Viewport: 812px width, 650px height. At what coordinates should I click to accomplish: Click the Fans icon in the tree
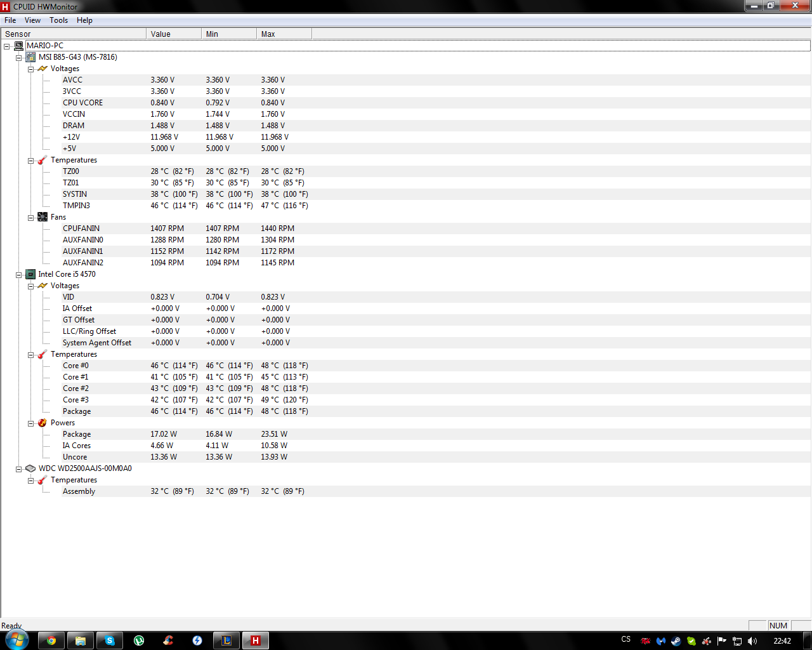coord(43,217)
